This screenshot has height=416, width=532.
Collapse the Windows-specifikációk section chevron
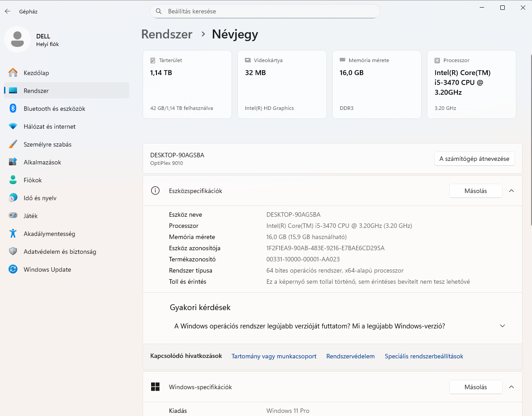pos(511,387)
